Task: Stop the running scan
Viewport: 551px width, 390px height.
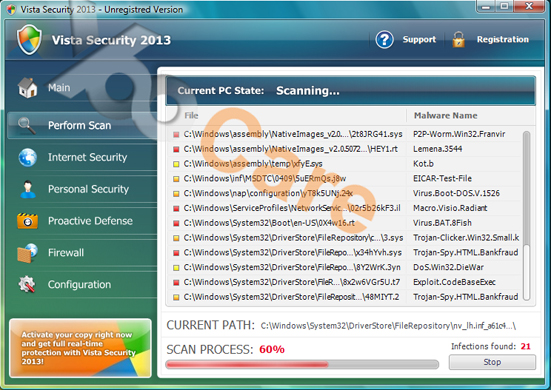Action: (x=492, y=362)
